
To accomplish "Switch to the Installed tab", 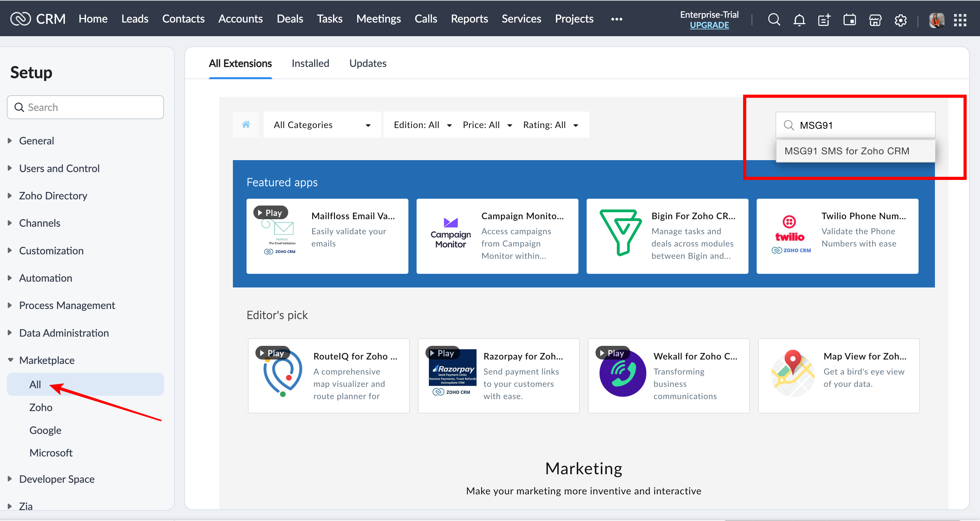I will point(310,64).
